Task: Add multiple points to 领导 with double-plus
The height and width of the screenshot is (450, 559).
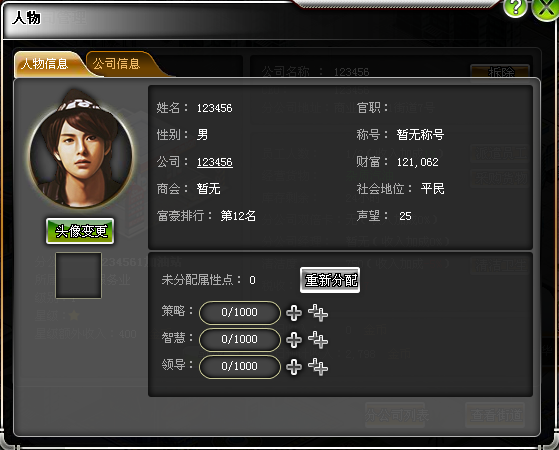Action: point(318,367)
